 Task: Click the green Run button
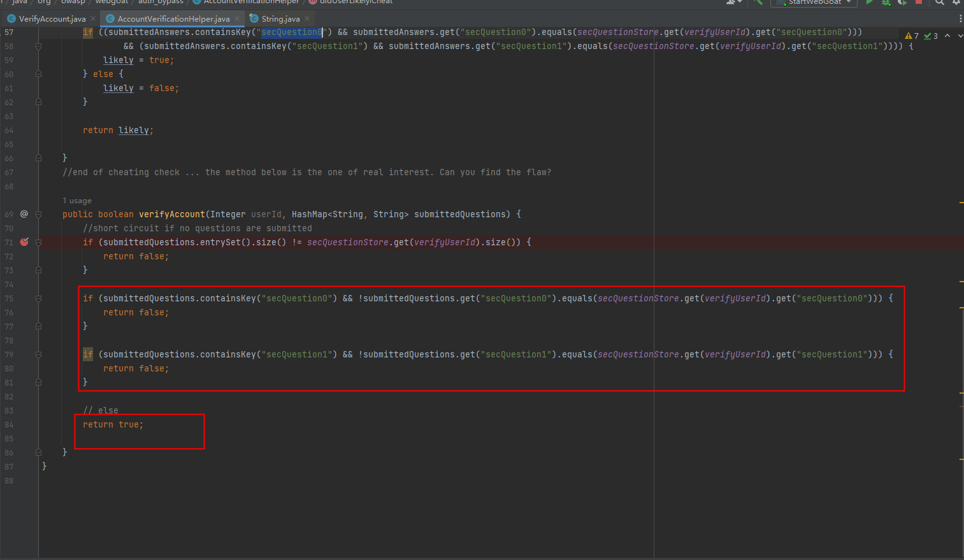(869, 3)
